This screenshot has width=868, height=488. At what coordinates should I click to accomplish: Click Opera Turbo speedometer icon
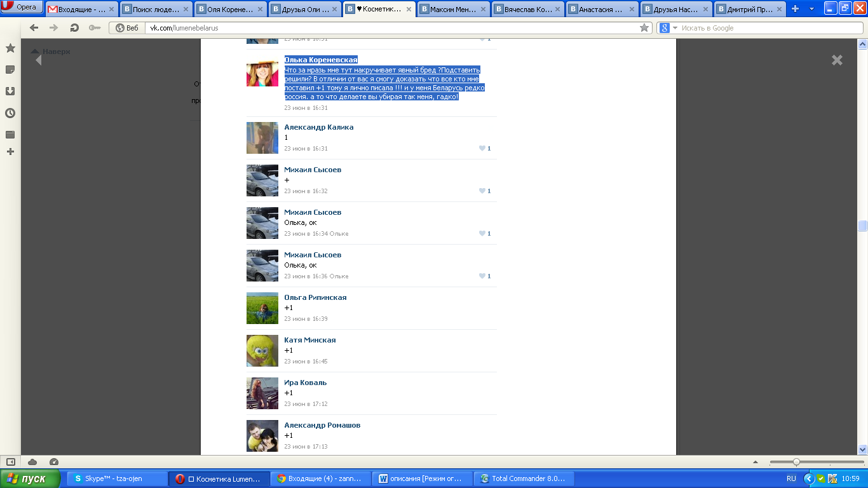click(x=54, y=462)
